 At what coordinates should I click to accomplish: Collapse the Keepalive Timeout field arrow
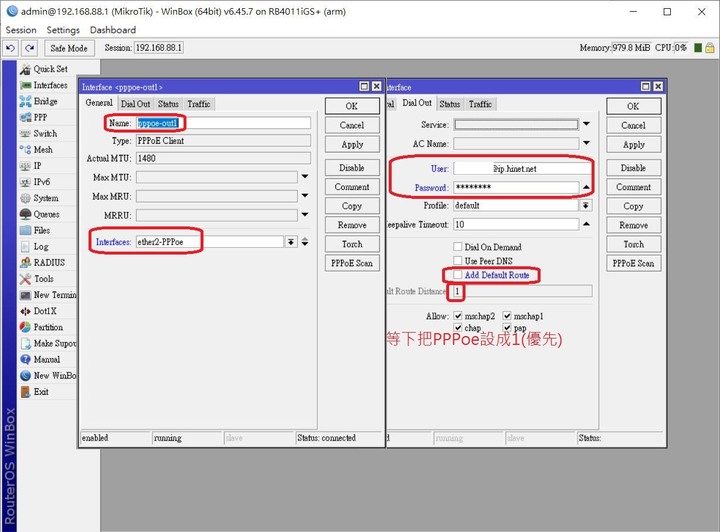[x=587, y=224]
